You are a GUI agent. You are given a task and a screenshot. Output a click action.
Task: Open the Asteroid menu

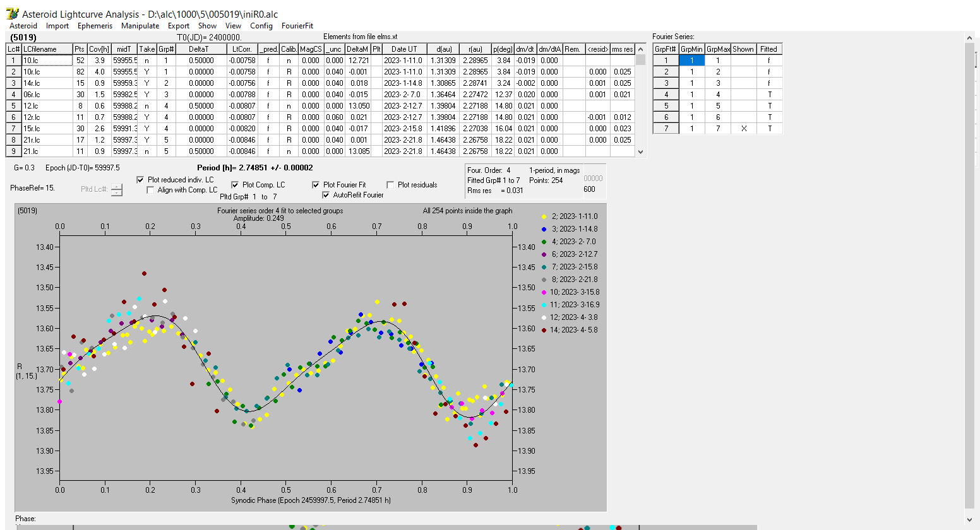point(23,26)
